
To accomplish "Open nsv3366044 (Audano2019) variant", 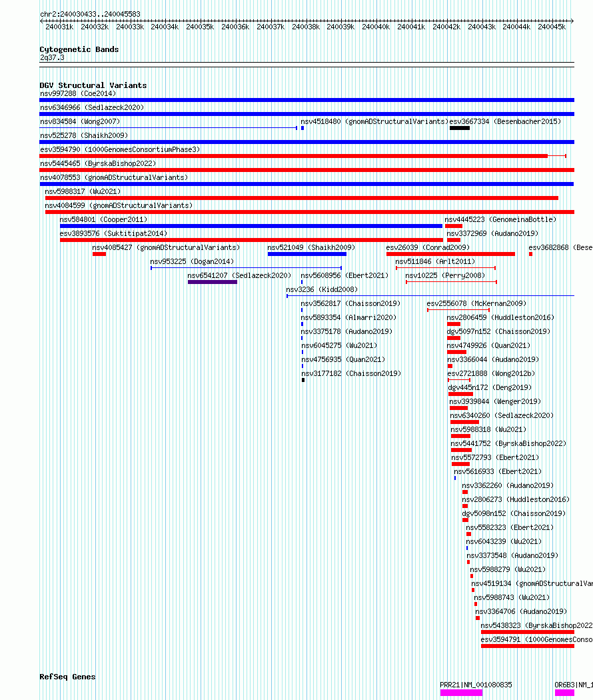I will (493, 359).
